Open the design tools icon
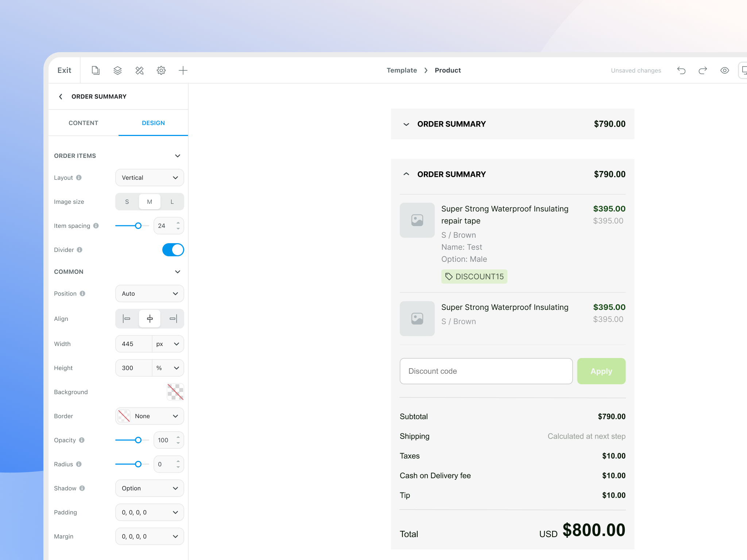Viewport: 747px width, 560px height. point(139,70)
